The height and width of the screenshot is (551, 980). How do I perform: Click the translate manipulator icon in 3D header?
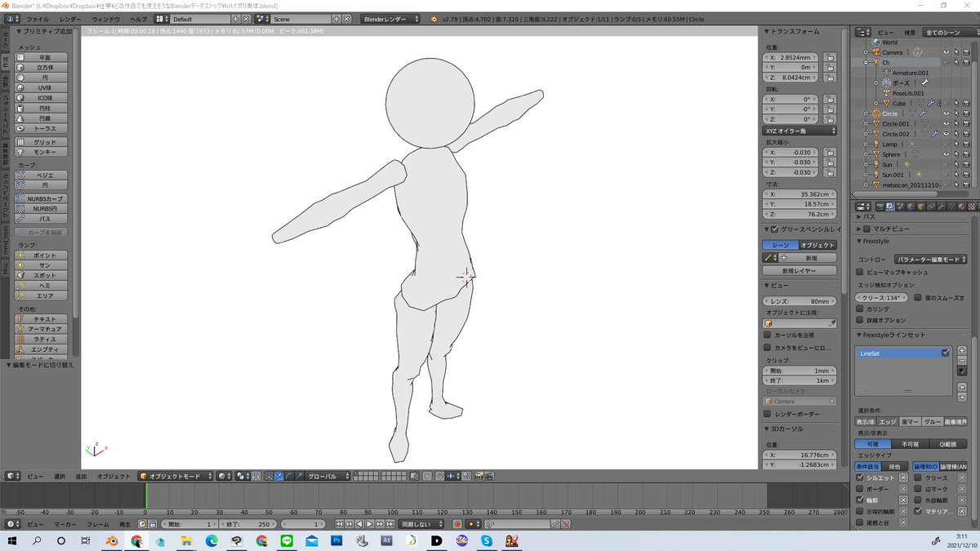279,476
